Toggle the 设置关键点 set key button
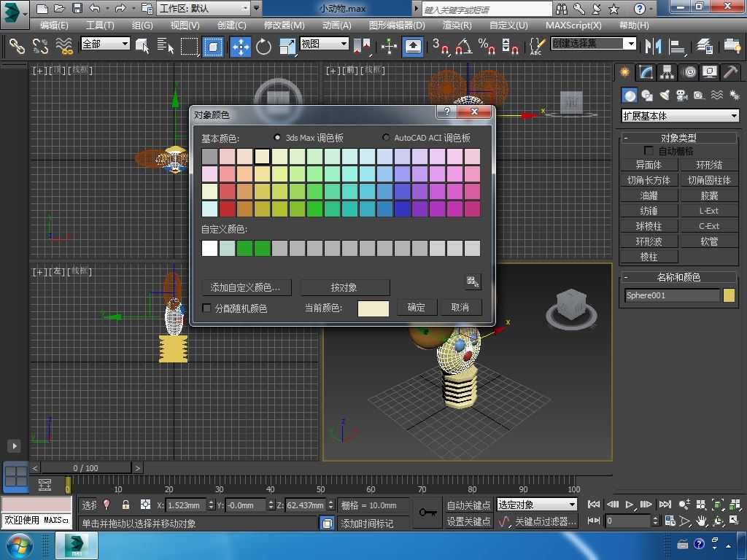The height and width of the screenshot is (560, 747). (469, 521)
